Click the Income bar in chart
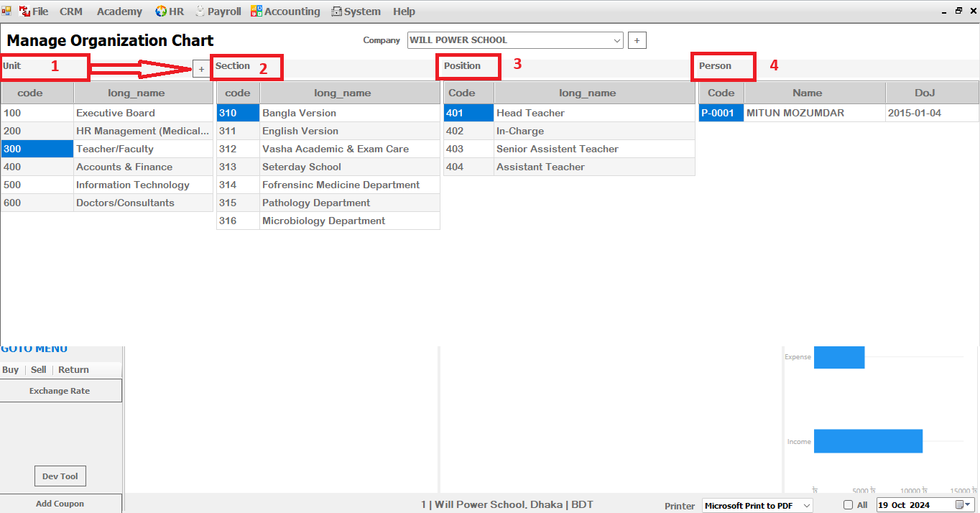 click(868, 441)
